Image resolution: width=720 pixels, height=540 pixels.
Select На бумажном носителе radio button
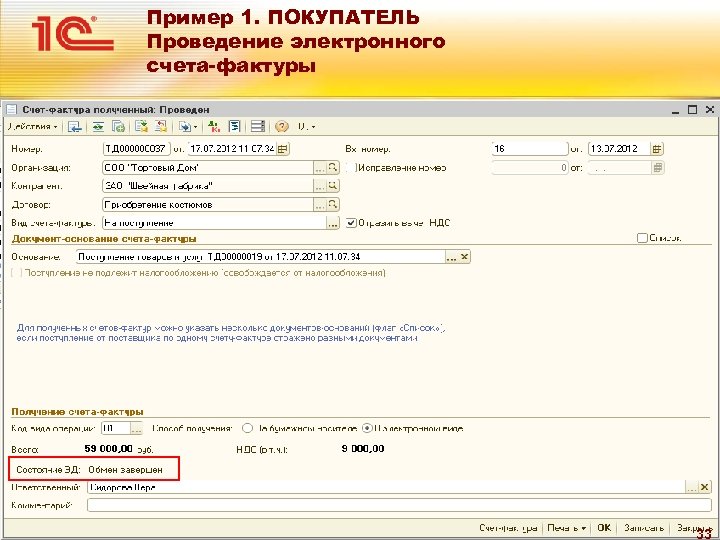coord(247,428)
